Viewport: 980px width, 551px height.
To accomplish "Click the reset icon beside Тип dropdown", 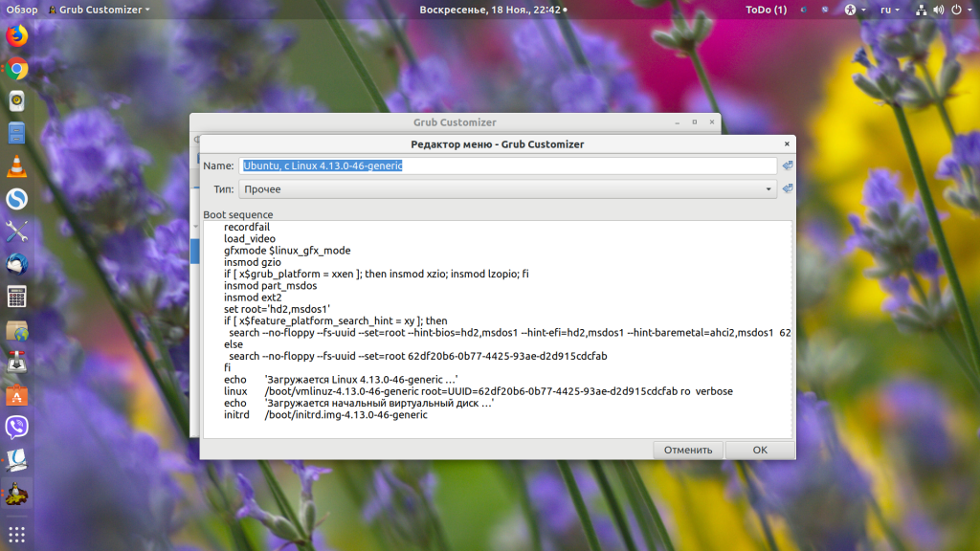I will click(x=787, y=188).
